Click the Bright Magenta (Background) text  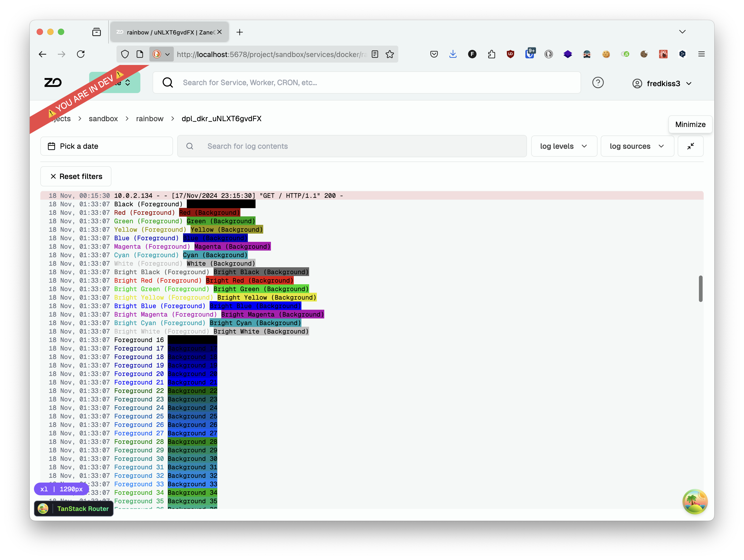pyautogui.click(x=272, y=315)
